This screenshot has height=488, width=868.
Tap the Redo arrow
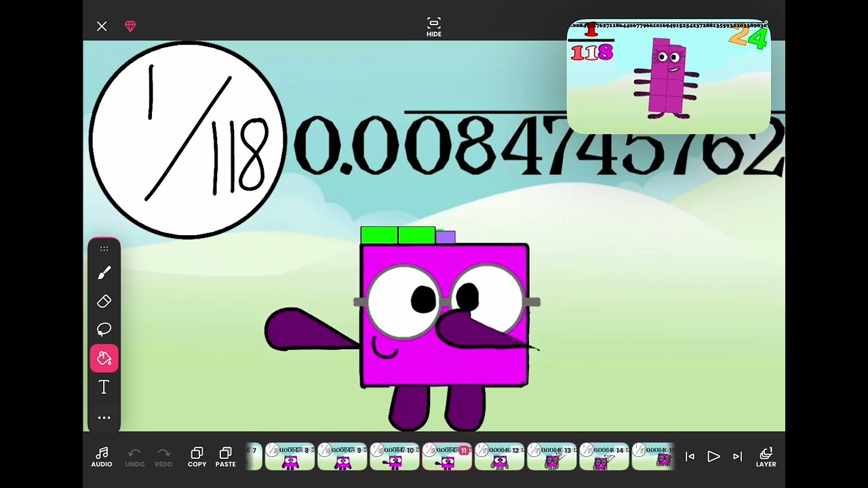(163, 457)
